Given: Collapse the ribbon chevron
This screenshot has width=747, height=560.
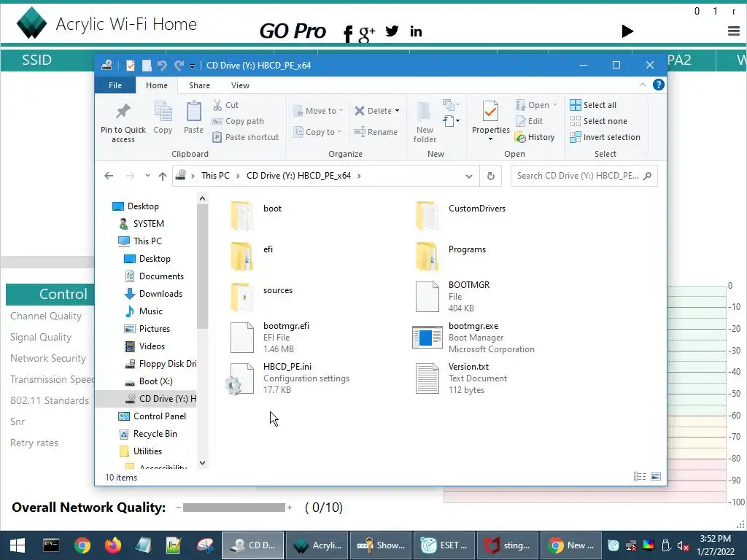Looking at the screenshot, I should [x=643, y=85].
